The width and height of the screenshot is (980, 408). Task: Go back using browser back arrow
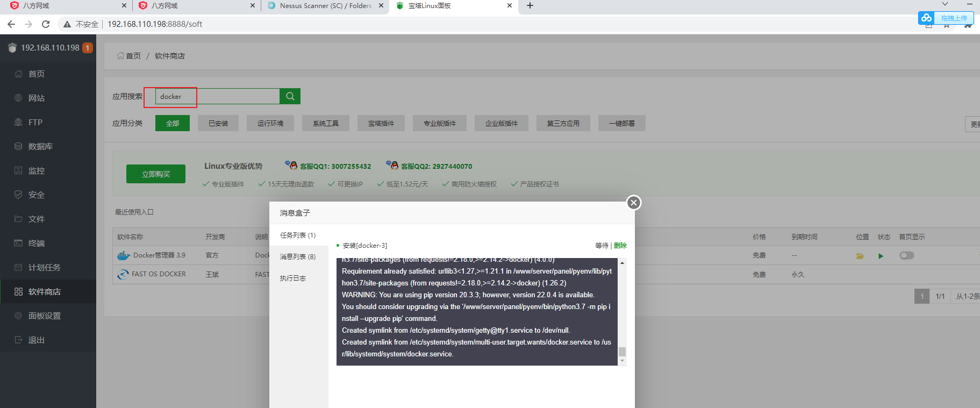(11, 24)
